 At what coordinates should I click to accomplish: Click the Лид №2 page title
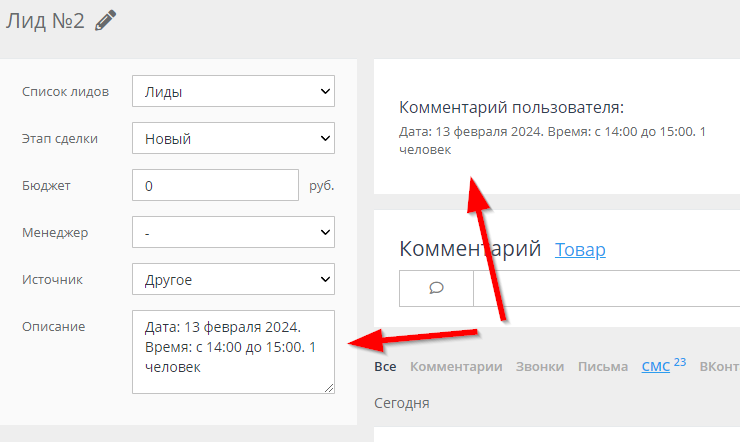44,21
